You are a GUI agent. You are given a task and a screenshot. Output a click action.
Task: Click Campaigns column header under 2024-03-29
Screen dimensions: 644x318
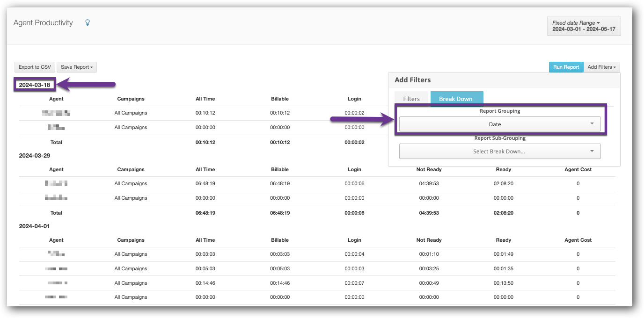(x=131, y=169)
